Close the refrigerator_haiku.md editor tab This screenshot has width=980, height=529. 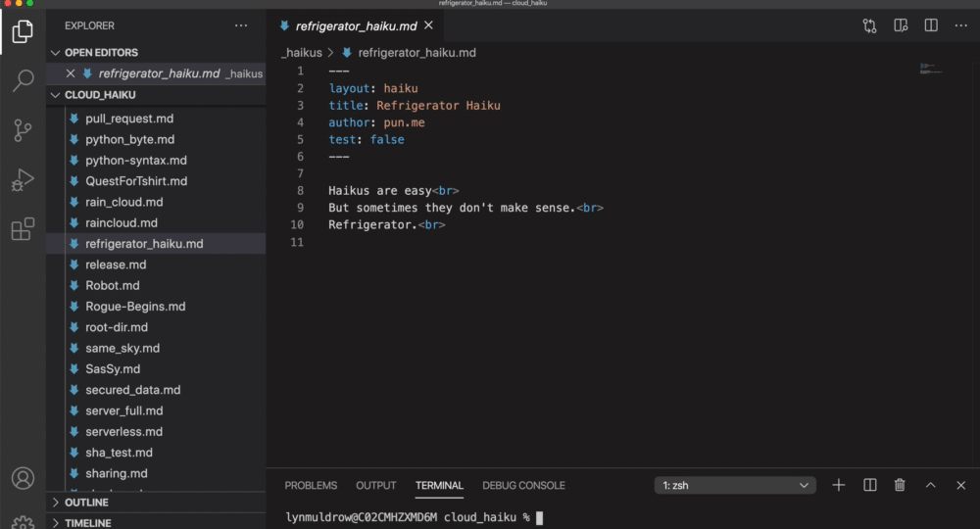[x=428, y=25]
